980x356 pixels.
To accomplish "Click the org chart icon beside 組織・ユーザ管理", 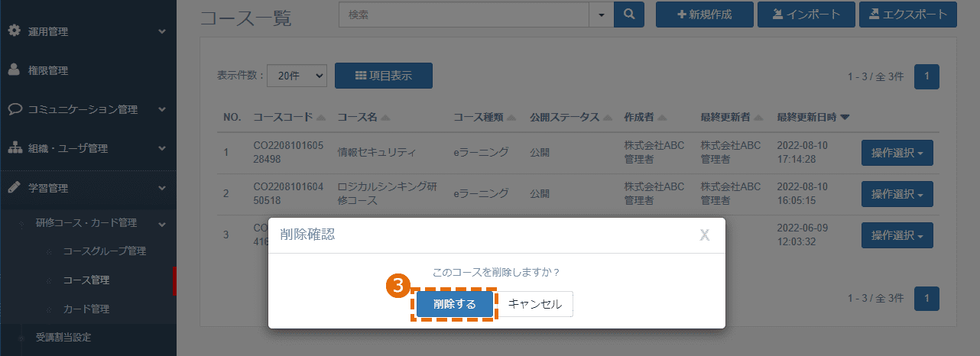I will click(x=15, y=148).
